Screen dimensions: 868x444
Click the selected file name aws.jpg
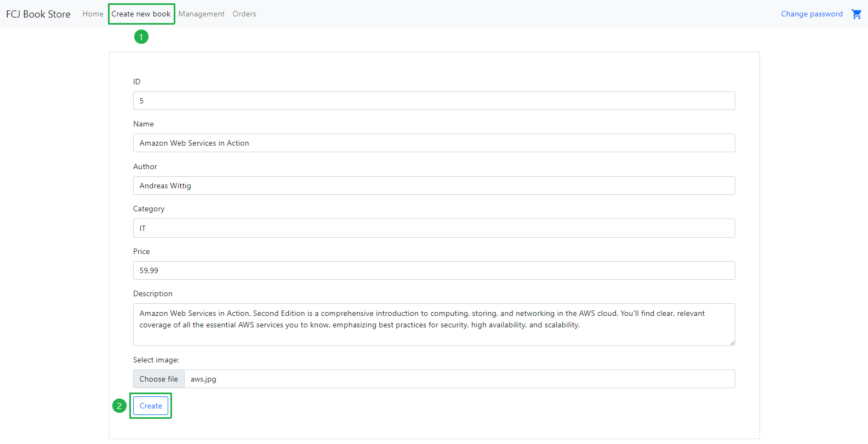coord(203,379)
